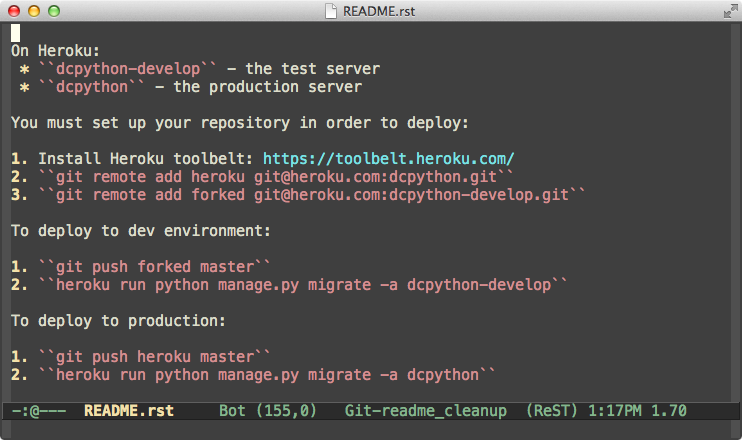Click the README.rst window title text
This screenshot has width=742, height=440.
[379, 11]
